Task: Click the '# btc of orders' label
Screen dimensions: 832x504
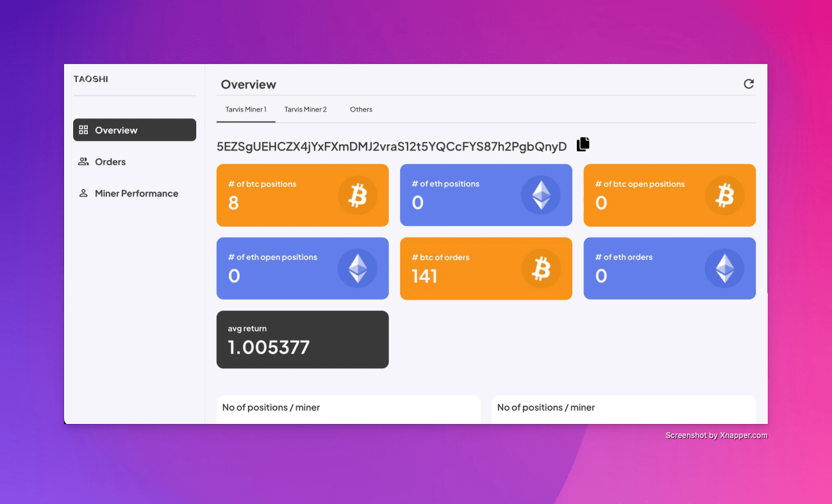Action: (x=440, y=257)
